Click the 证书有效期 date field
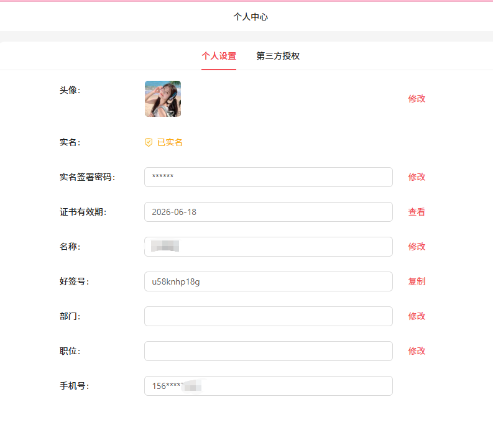The image size is (493, 448). click(x=268, y=212)
